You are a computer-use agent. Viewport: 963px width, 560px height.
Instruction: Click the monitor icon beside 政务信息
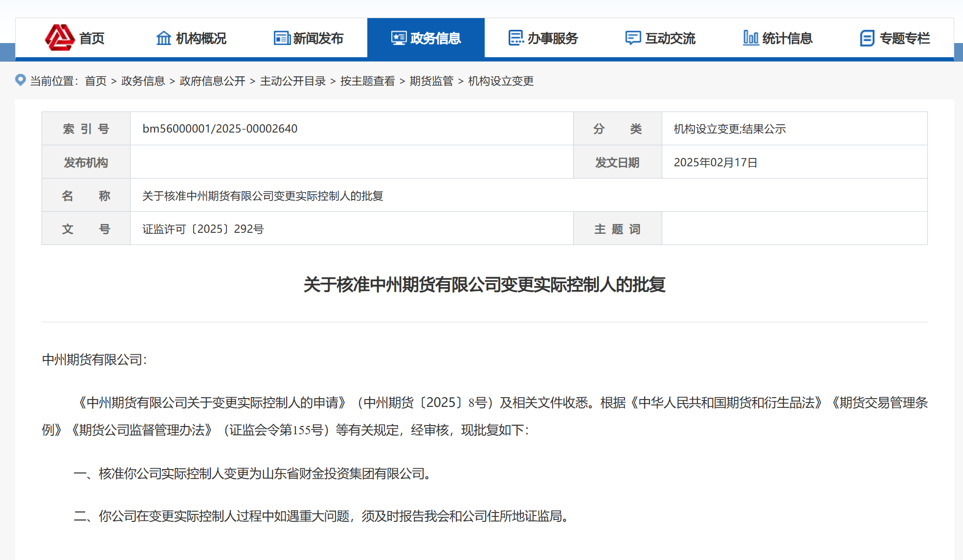[399, 38]
